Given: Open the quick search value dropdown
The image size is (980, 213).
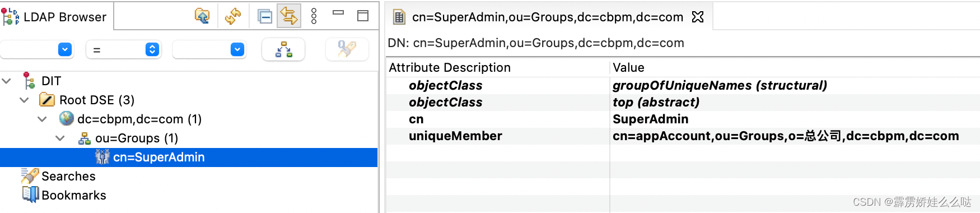Looking at the screenshot, I should [x=237, y=50].
